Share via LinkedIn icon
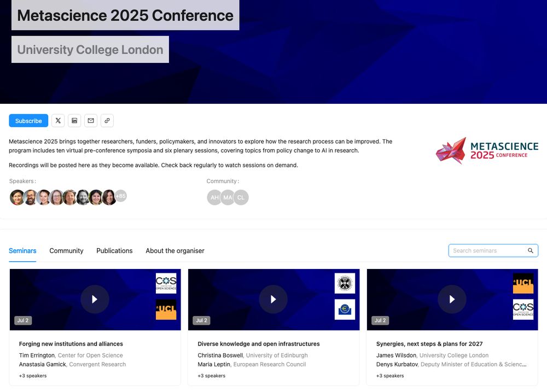Viewport: 547px width, 392px height. (x=74, y=121)
